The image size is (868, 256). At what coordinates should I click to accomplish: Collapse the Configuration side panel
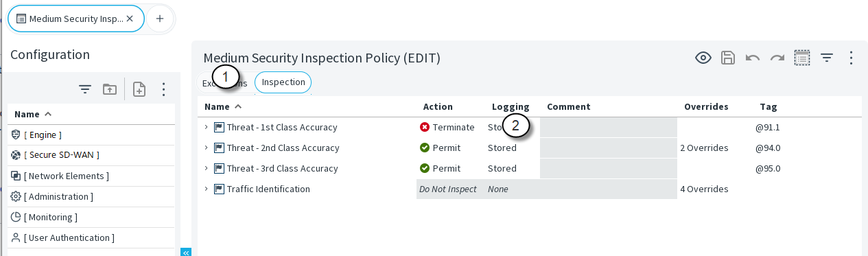coord(186,252)
